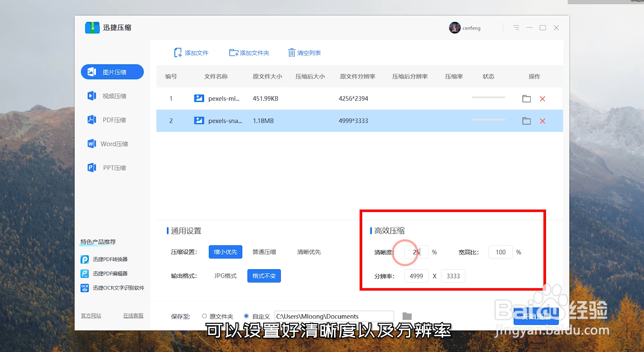Image resolution: width=644 pixels, height=352 pixels.
Task: Click 迅捷PDF转换器 product icon
Action: [85, 259]
